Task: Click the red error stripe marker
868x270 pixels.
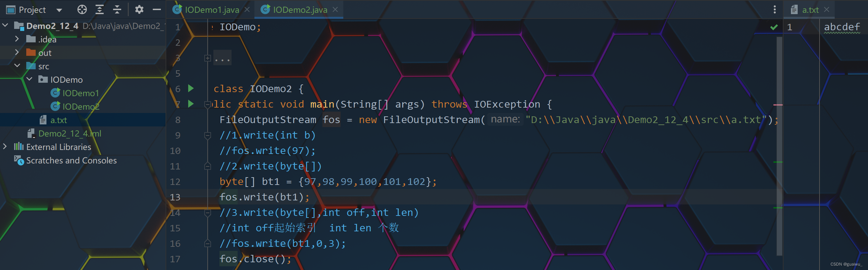Action: click(778, 105)
